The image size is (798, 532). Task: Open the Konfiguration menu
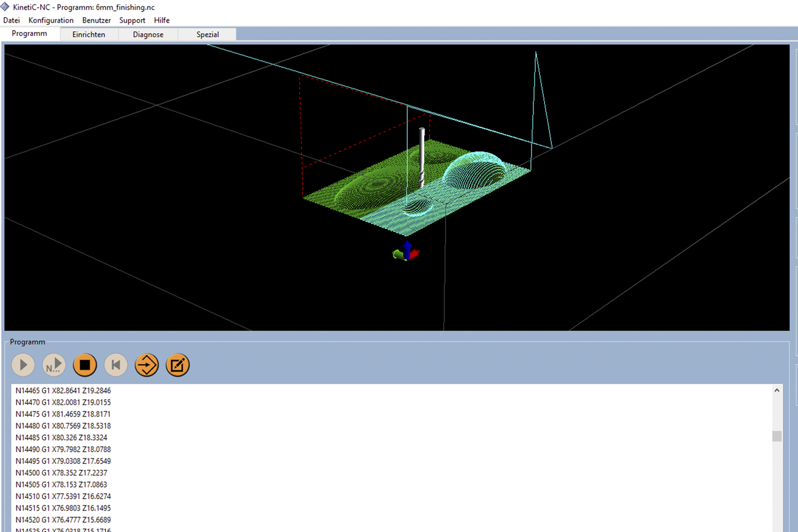[x=51, y=20]
